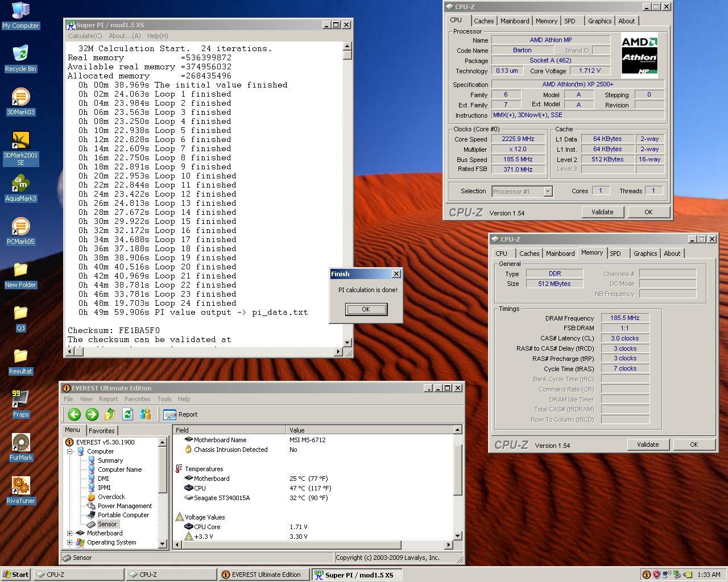Switch to Caches tab in top CPU-Z
The height and width of the screenshot is (582, 728).
click(x=483, y=21)
